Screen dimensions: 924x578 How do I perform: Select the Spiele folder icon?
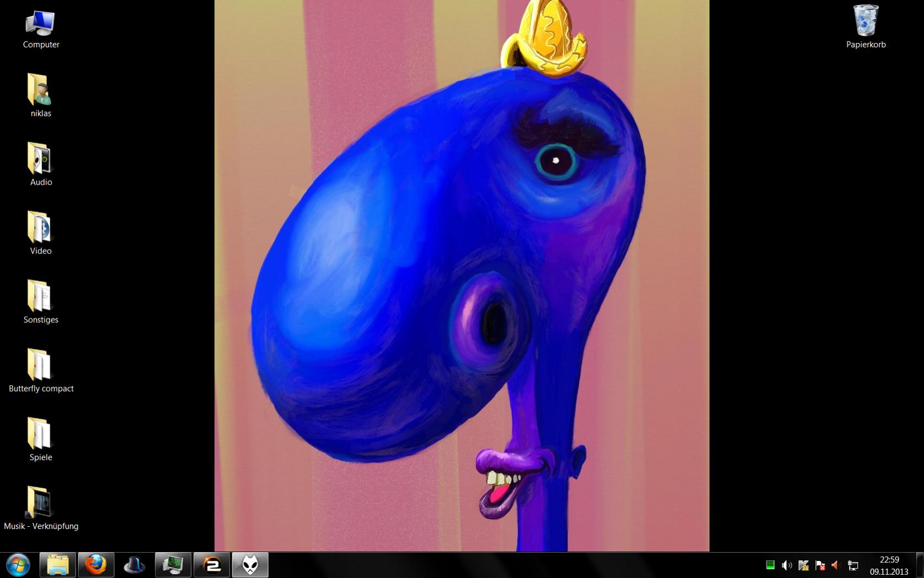41,440
